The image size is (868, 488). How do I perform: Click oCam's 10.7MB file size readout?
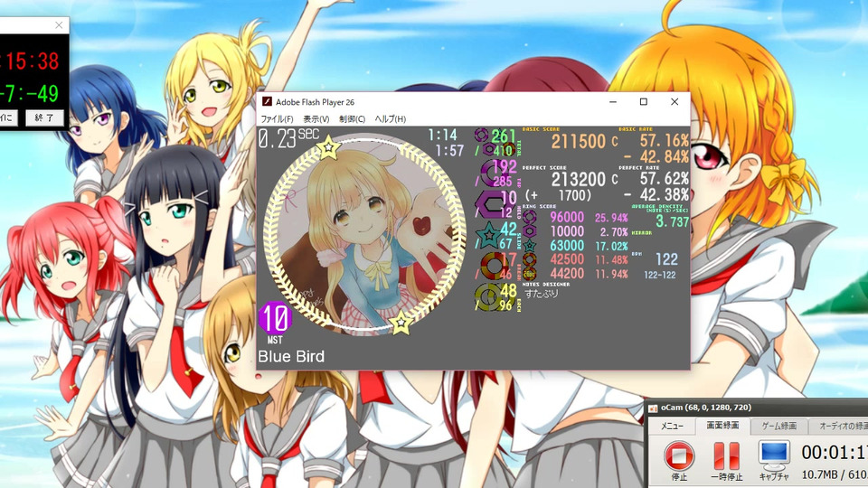click(x=821, y=474)
